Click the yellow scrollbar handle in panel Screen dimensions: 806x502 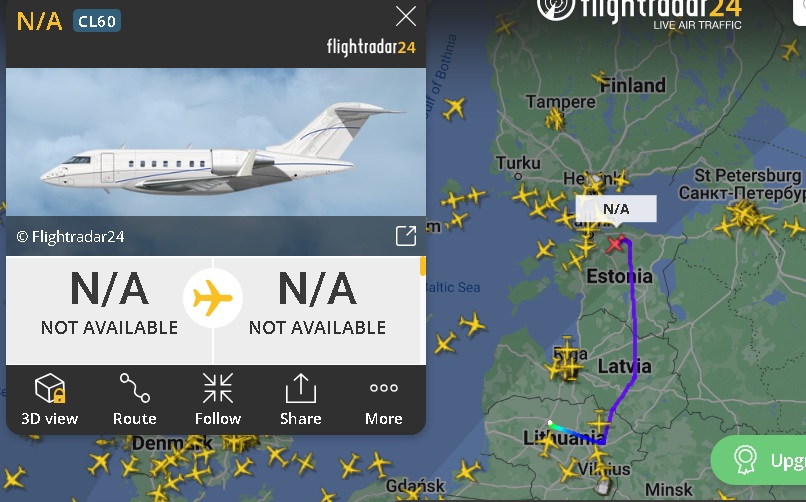click(423, 266)
